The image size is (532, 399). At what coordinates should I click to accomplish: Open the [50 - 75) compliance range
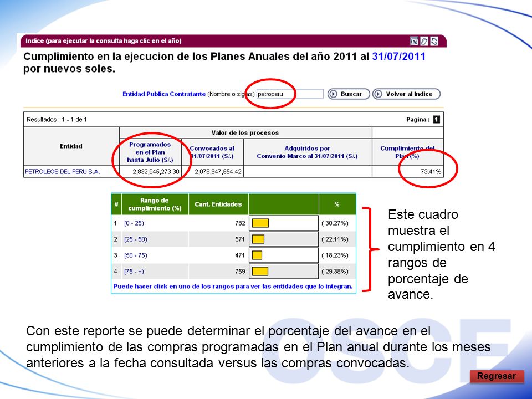pyautogui.click(x=135, y=255)
